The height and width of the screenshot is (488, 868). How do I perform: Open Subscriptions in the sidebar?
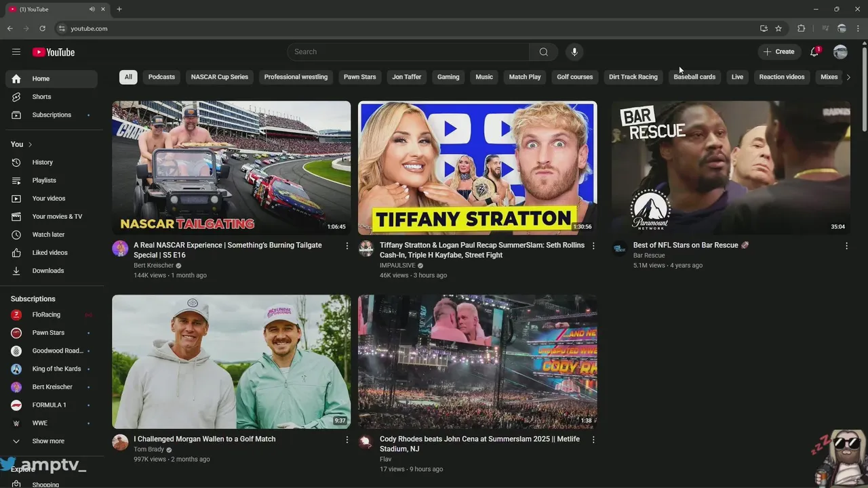coord(52,115)
